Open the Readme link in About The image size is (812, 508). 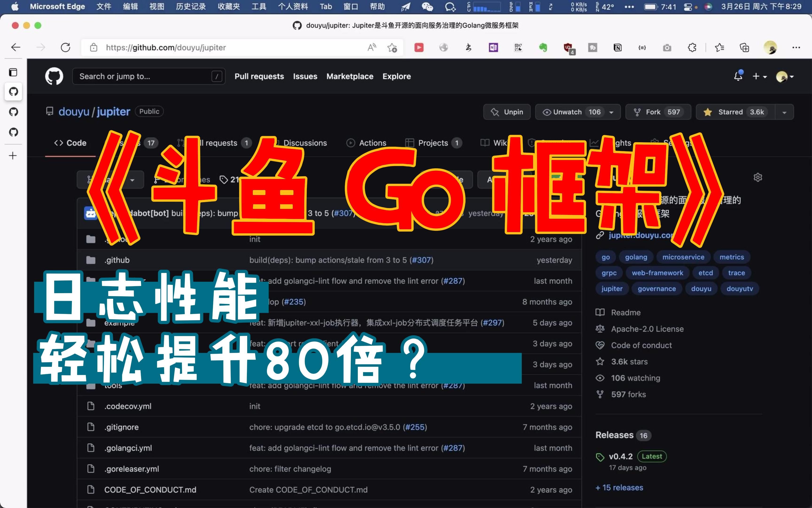pyautogui.click(x=626, y=313)
